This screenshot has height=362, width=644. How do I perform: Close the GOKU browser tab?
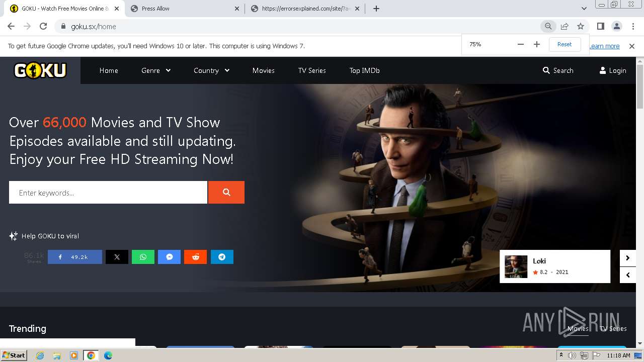(116, 9)
